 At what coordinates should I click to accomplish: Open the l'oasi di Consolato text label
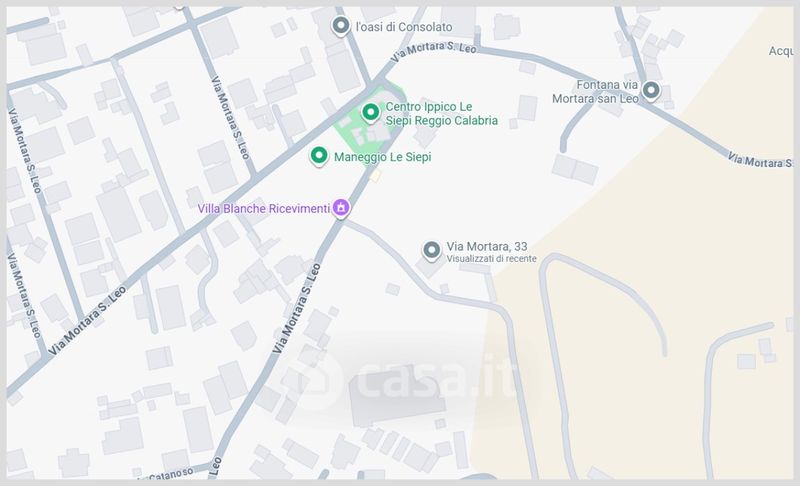point(404,27)
